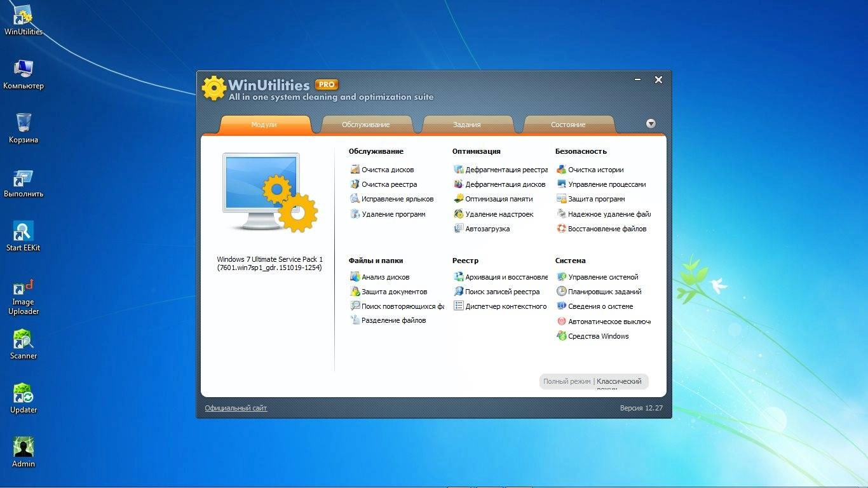The height and width of the screenshot is (488, 868).
Task: Open the Управление системой icon
Action: 562,277
